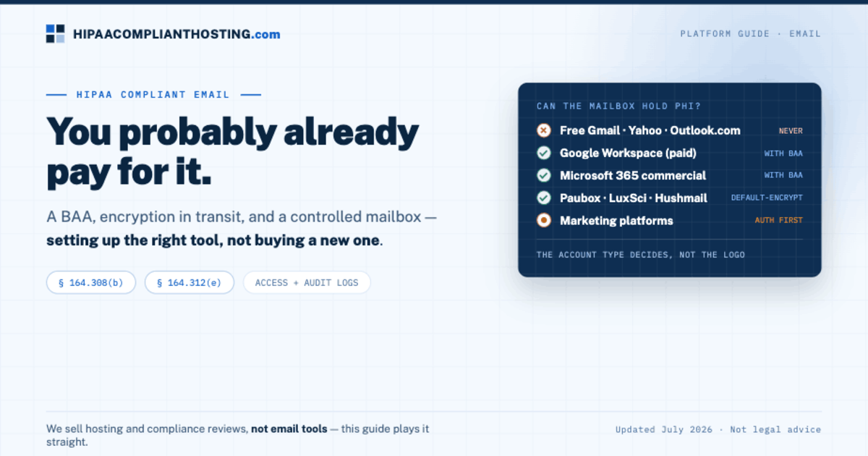Click the ACCESS + AUDIT LOGS tag
Image resolution: width=868 pixels, height=456 pixels.
click(x=307, y=282)
